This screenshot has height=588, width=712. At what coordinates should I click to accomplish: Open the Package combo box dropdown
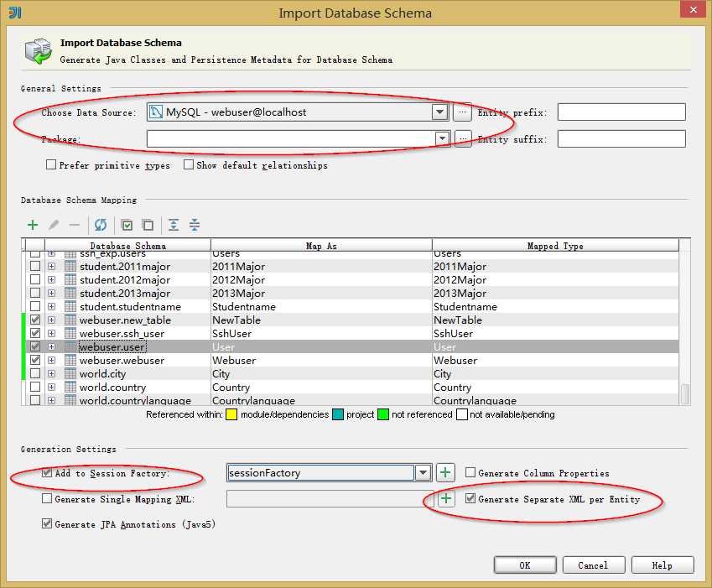[442, 138]
